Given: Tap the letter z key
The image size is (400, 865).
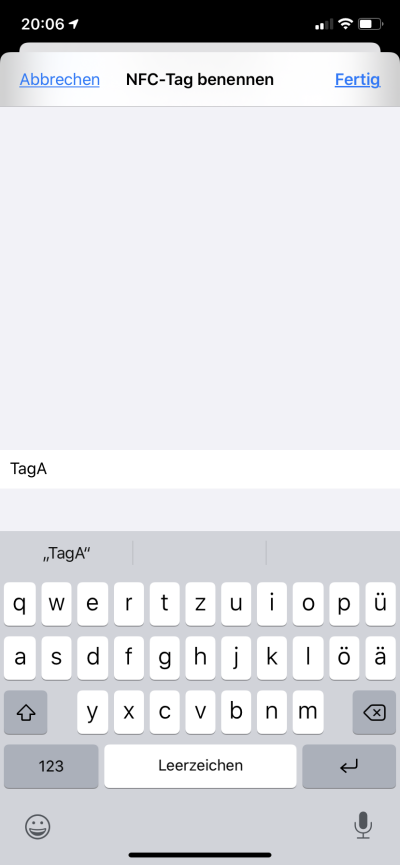Looking at the screenshot, I should [x=200, y=604].
